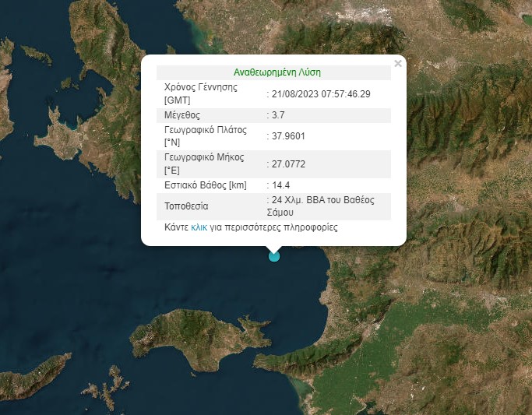Click the 'Τοποθεσία' label
Screen dimensions: 532x415
tap(186, 206)
